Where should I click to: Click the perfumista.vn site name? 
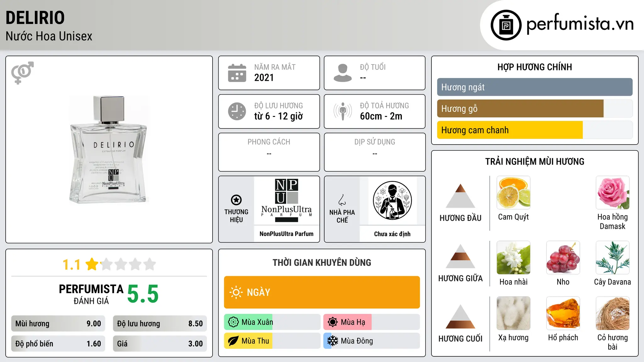[580, 24]
